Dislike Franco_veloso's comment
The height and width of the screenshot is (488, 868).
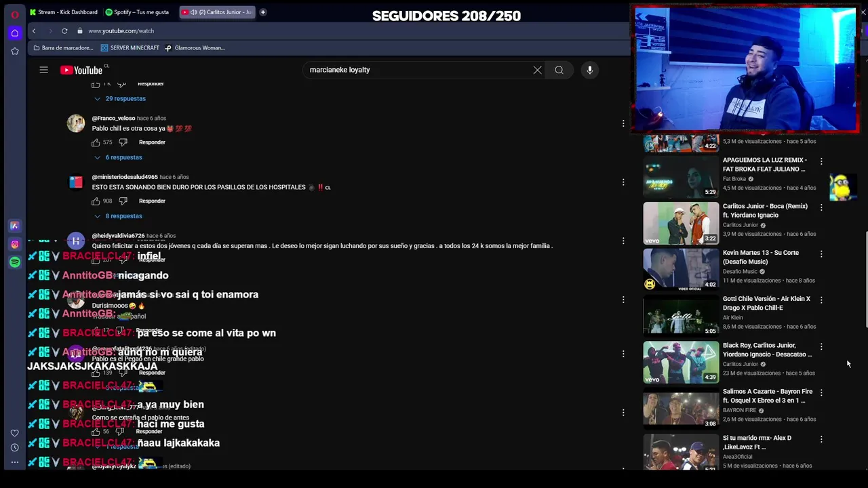click(123, 142)
